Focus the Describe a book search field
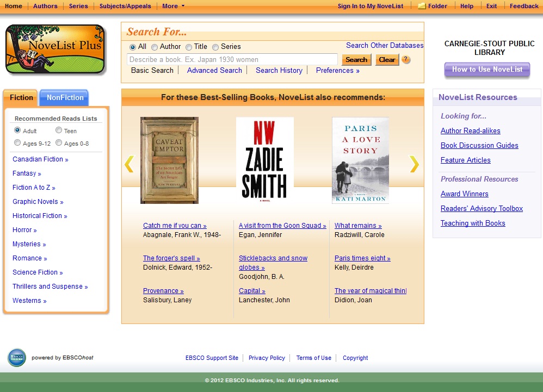 pos(232,59)
